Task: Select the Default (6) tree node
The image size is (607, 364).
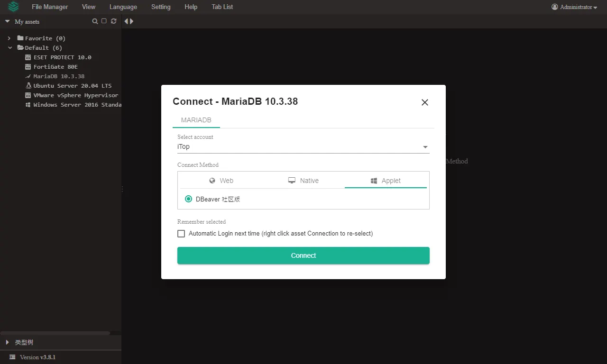Action: pos(44,48)
